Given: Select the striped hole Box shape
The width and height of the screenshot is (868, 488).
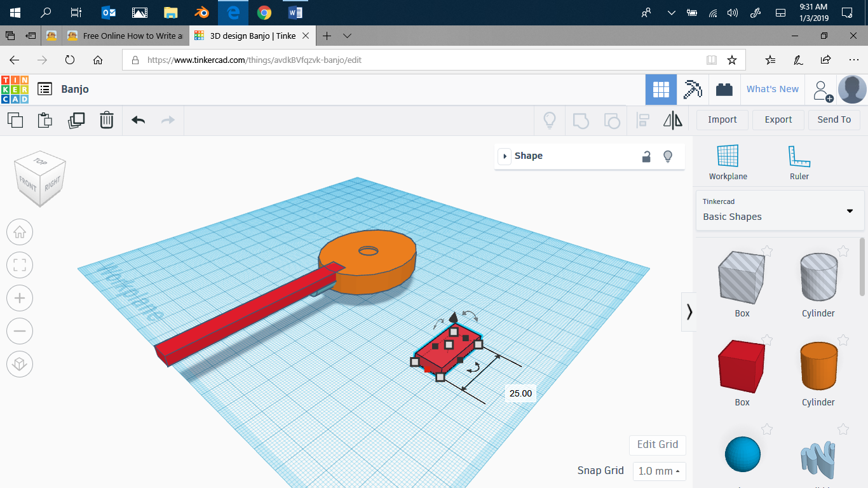Looking at the screenshot, I should click(x=742, y=277).
